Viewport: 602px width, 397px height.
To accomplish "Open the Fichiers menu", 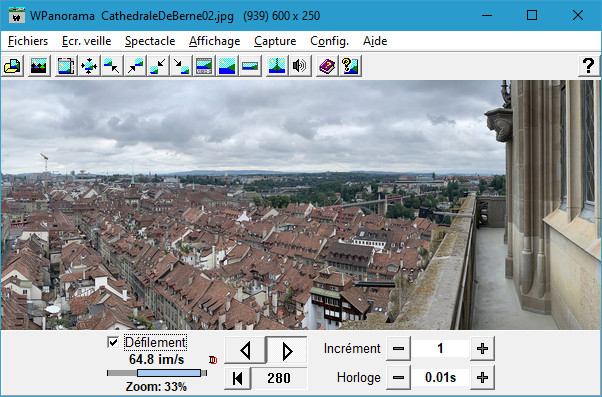I will coord(28,41).
